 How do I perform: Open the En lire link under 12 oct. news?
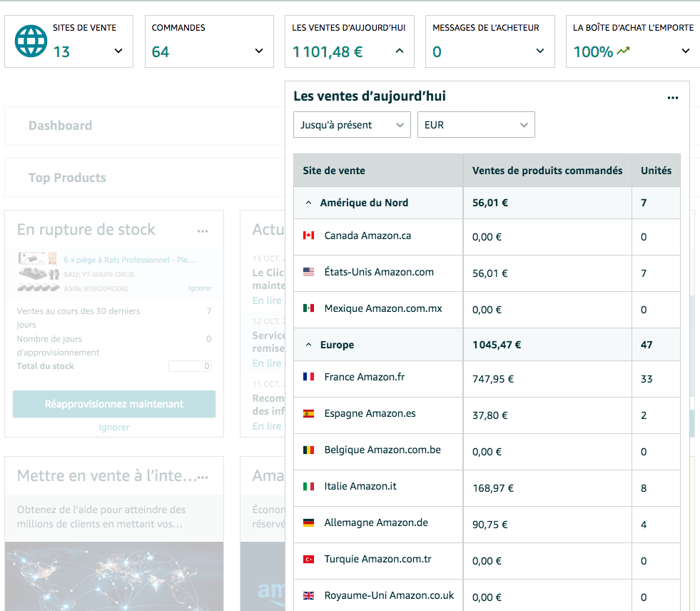pos(267,363)
